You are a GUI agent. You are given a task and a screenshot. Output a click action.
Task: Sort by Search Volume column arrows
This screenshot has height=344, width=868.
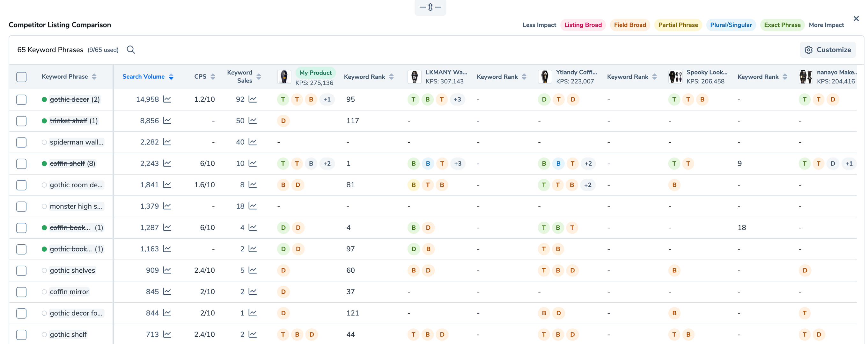(171, 77)
